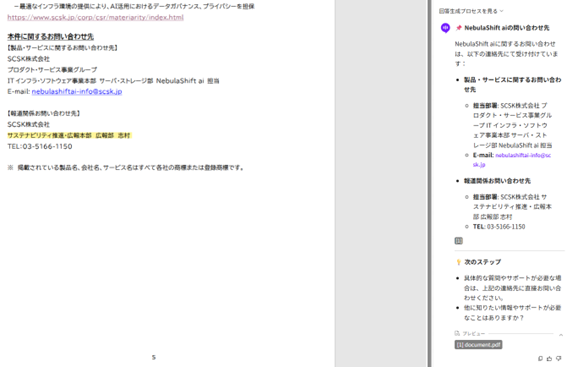Click 報道関係お問い合わせ先 bullet in chat
Viewport: 567px width, 367px height.
coord(497,181)
